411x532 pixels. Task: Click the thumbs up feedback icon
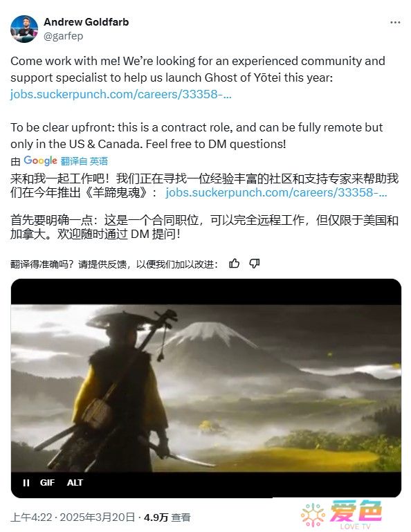click(234, 264)
